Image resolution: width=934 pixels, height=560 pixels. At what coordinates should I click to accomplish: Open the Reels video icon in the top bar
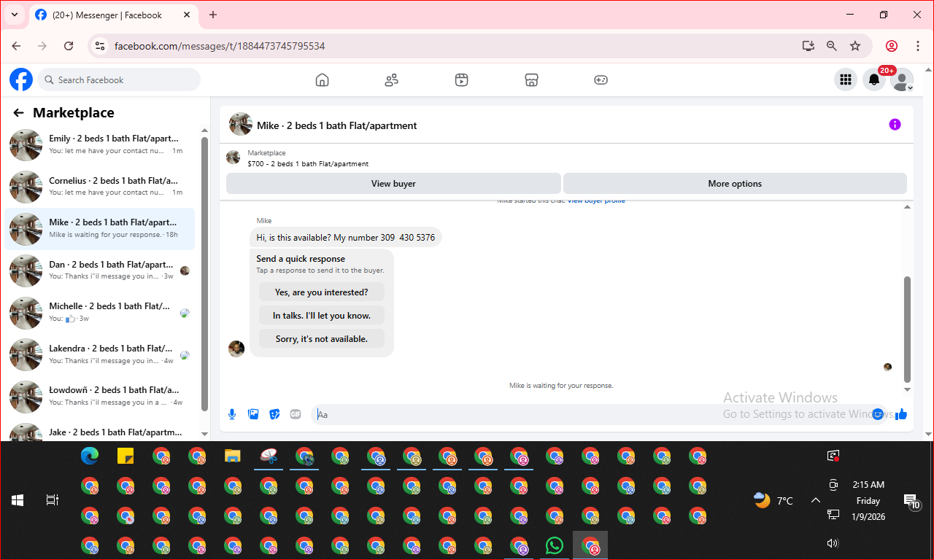pos(461,80)
